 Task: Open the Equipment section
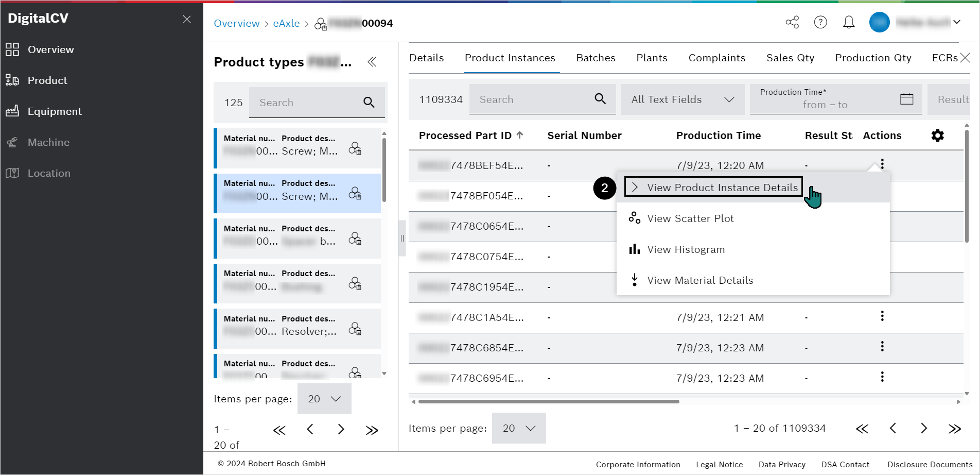click(x=55, y=111)
